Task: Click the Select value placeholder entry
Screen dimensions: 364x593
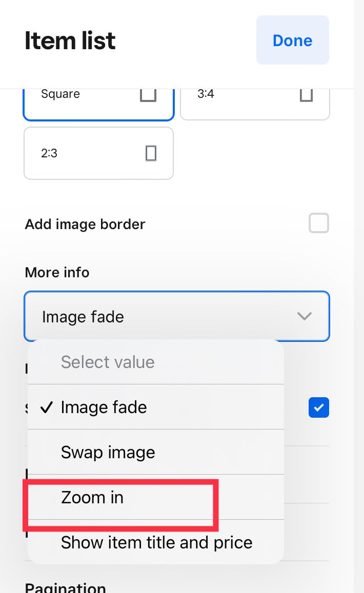Action: click(x=108, y=362)
